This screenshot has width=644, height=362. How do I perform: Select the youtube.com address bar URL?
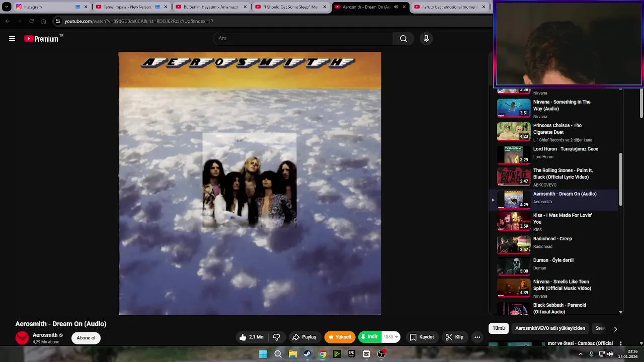pyautogui.click(x=139, y=21)
